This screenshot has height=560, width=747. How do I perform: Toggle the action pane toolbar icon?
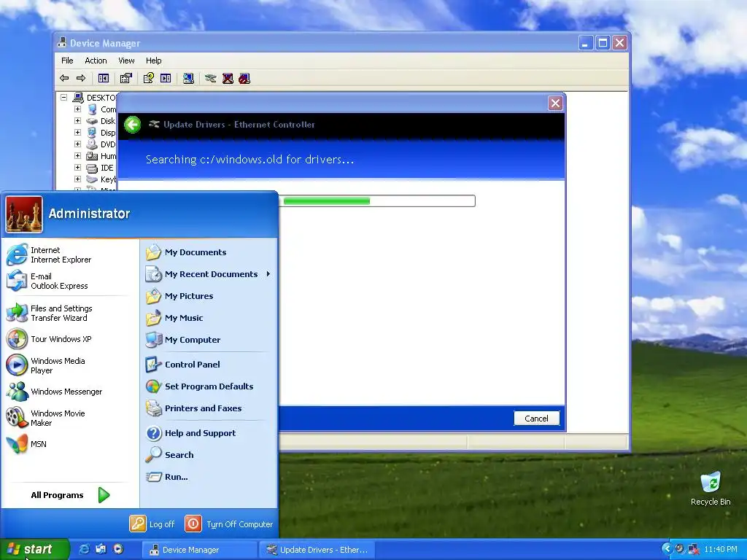[166, 78]
